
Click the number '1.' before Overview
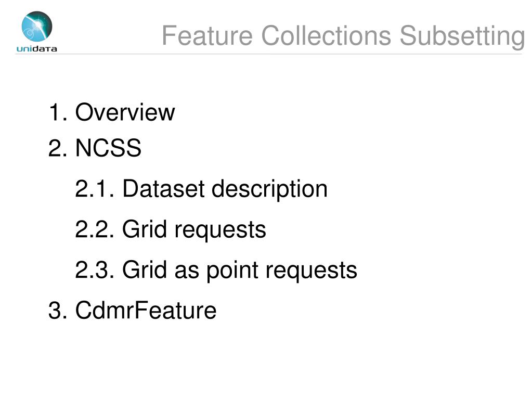pyautogui.click(x=58, y=112)
